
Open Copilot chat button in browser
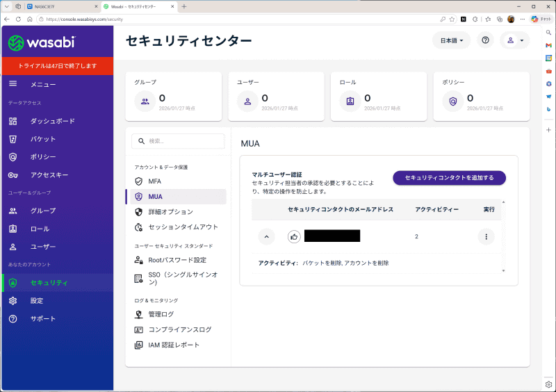[x=541, y=19]
